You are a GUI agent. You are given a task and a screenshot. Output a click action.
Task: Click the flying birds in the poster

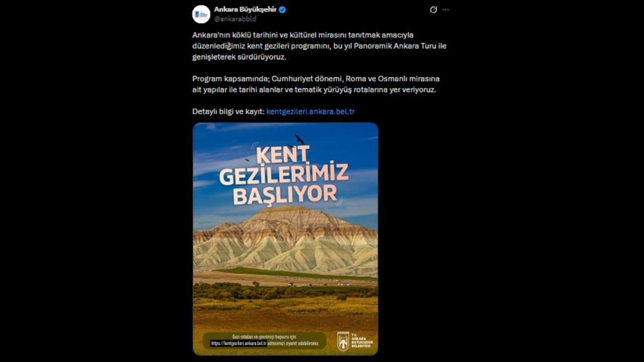[299, 139]
